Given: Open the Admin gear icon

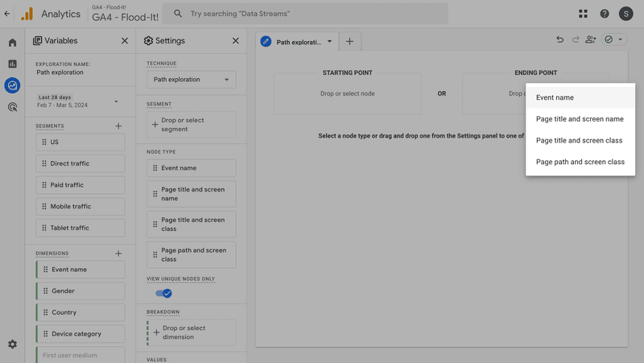Looking at the screenshot, I should pyautogui.click(x=12, y=344).
